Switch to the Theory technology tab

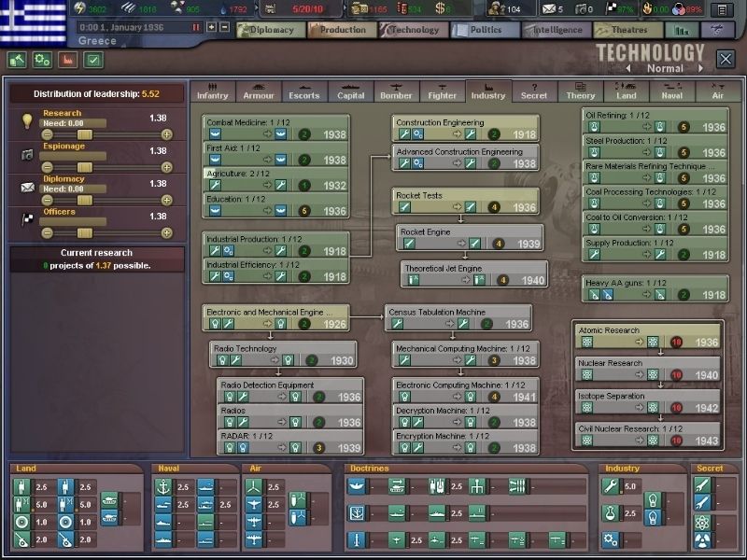(x=580, y=91)
